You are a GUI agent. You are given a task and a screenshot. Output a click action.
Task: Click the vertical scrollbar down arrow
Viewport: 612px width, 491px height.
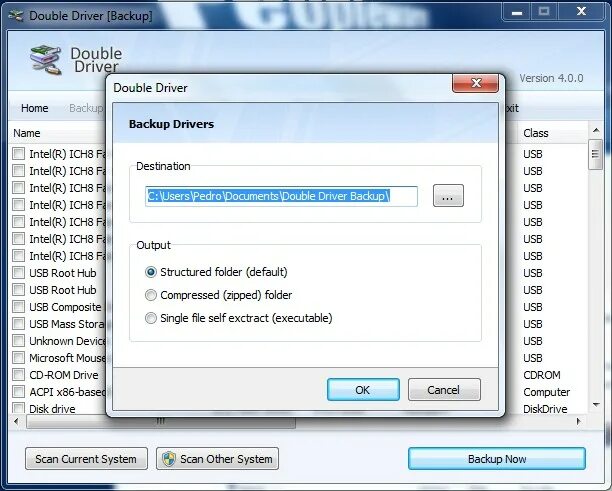[596, 405]
